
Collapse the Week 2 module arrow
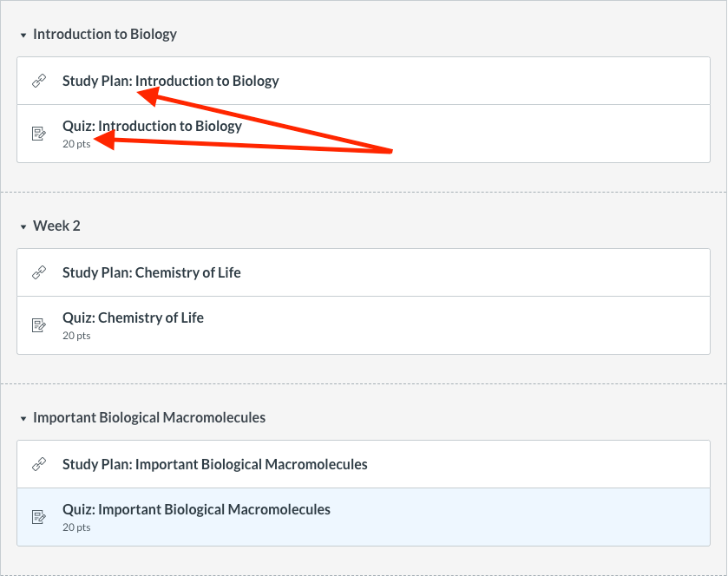point(23,227)
